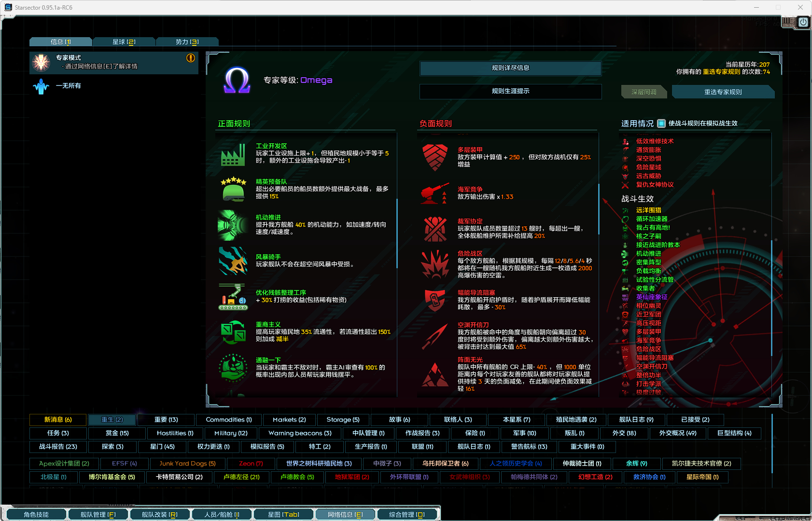
Task: Select the 一无所有 entry in left list
Action: (x=69, y=86)
